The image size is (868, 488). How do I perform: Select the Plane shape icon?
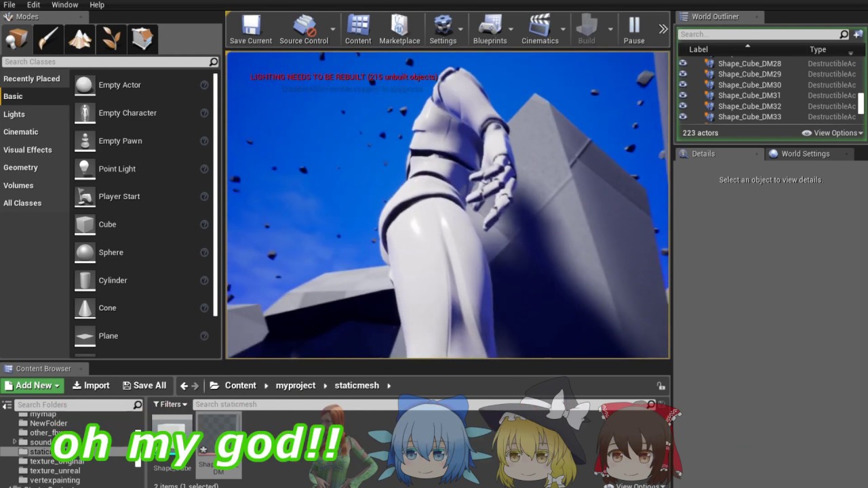coord(85,335)
